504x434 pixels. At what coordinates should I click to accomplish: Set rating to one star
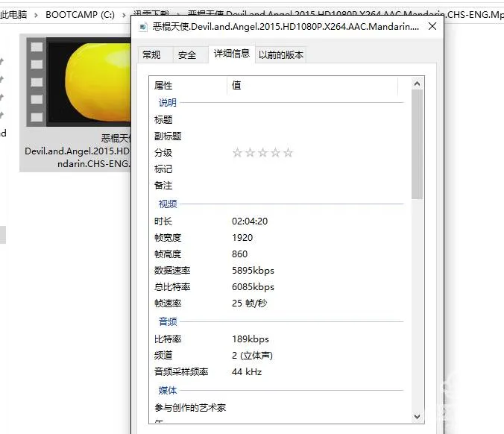(x=237, y=153)
